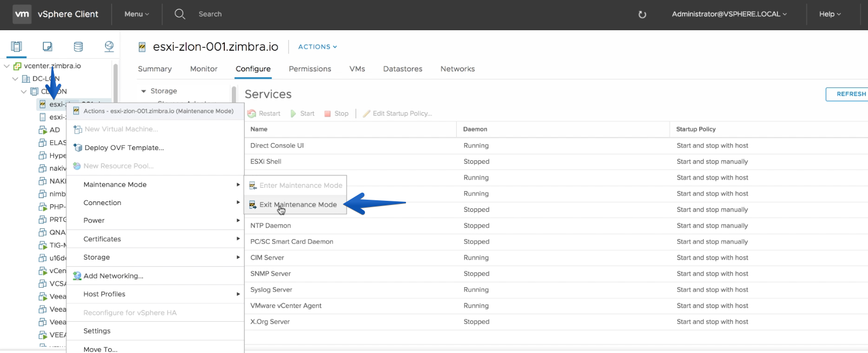Expand the Maintenance Mode submenu arrow
This screenshot has height=353, width=868.
(x=238, y=185)
